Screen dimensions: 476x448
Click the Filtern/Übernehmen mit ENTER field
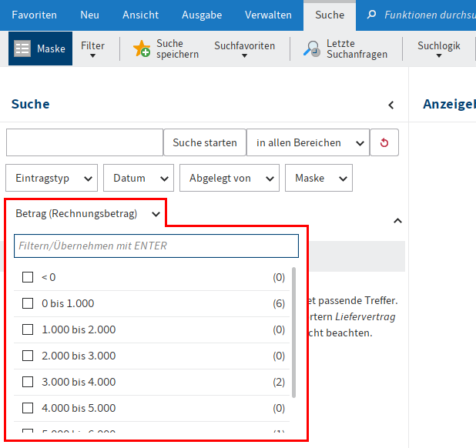(x=156, y=246)
